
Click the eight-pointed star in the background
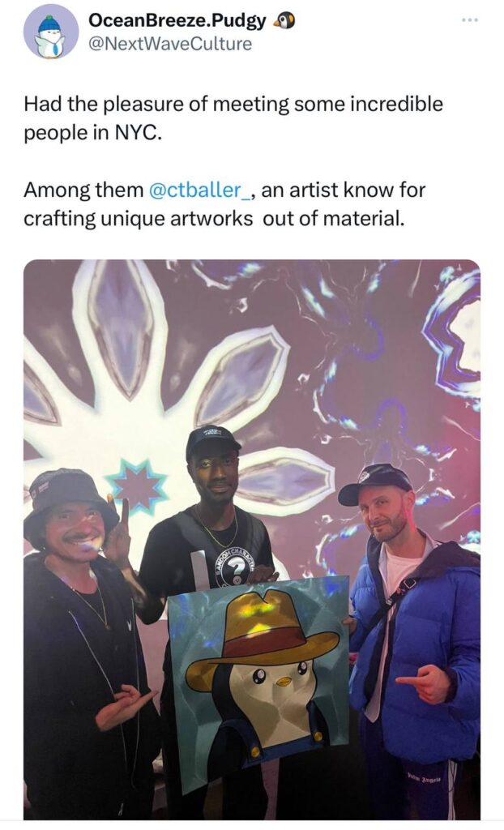tap(137, 486)
